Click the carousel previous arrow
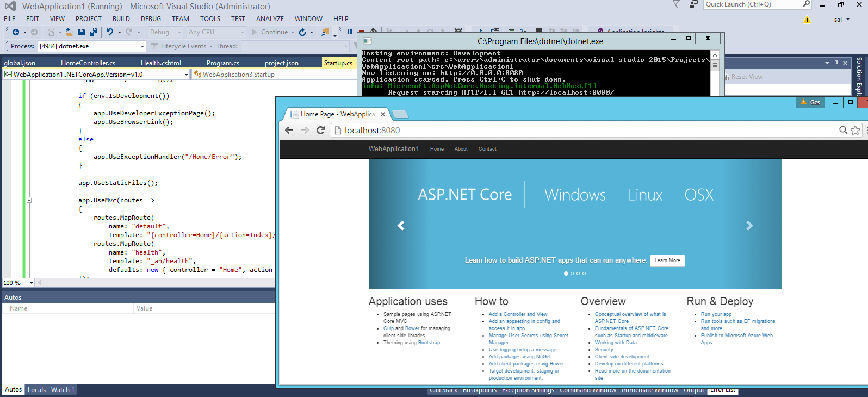 tap(401, 225)
